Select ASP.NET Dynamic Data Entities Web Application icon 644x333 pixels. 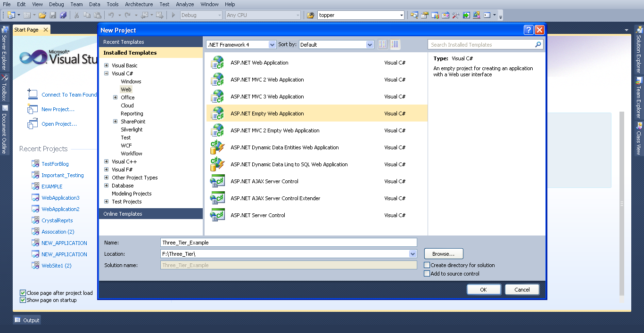point(218,147)
